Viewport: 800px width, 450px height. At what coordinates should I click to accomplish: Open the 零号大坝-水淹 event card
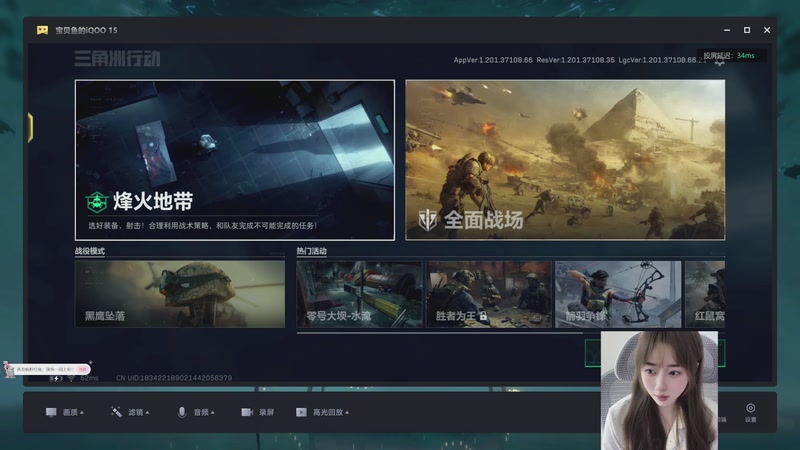coord(359,294)
